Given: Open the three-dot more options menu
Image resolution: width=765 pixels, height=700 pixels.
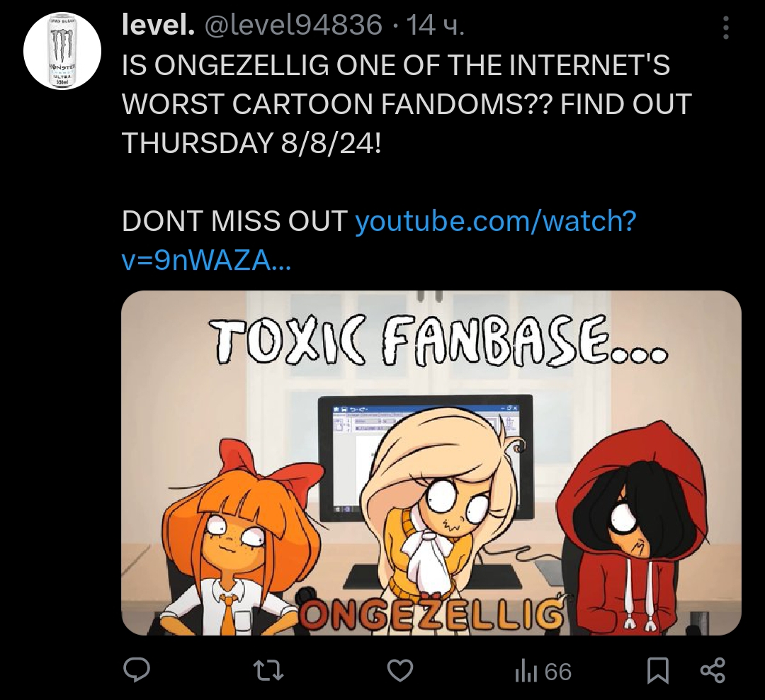Looking at the screenshot, I should [725, 28].
